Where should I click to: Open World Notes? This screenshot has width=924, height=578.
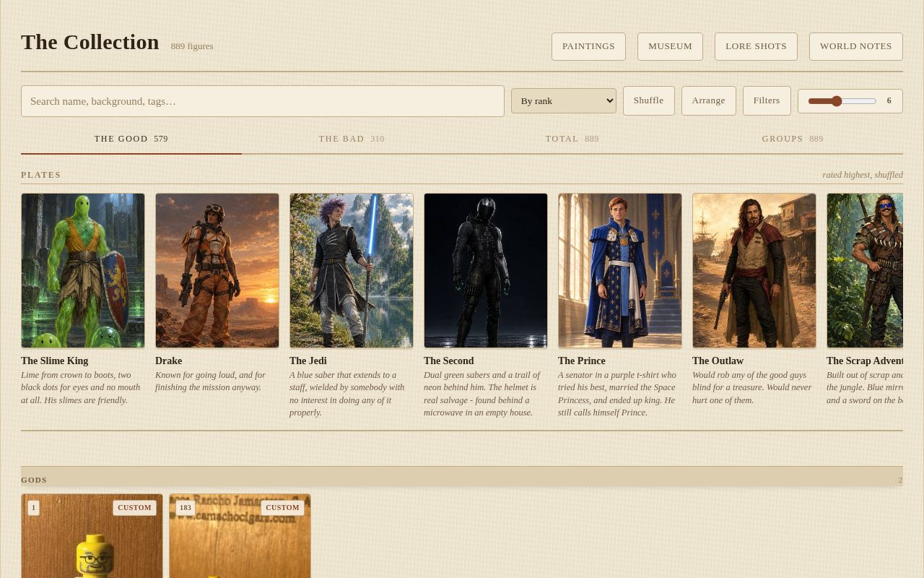coord(855,46)
